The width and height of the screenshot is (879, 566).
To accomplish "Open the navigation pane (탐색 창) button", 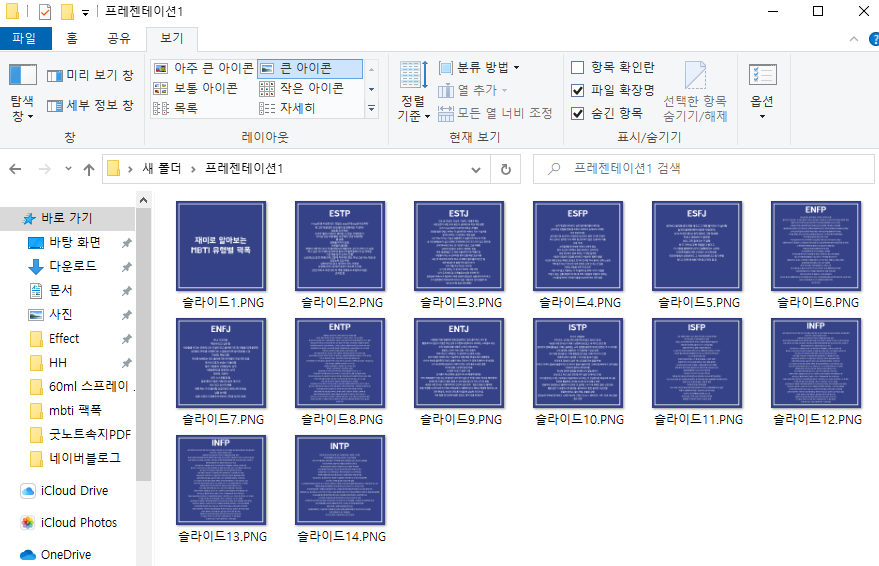I will point(22,94).
